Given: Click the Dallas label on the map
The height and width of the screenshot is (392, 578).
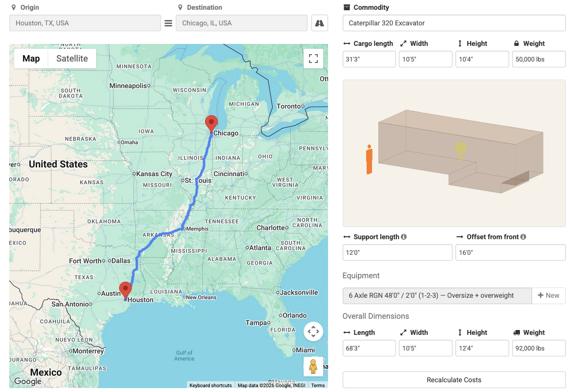Looking at the screenshot, I should (121, 261).
